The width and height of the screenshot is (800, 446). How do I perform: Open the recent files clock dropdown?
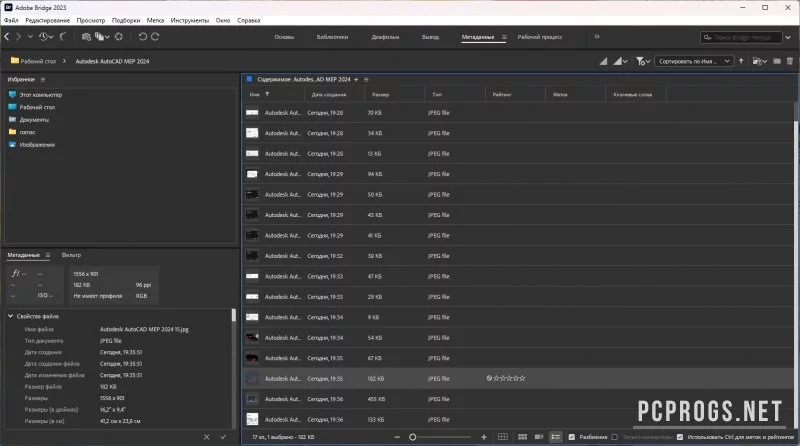[46, 37]
